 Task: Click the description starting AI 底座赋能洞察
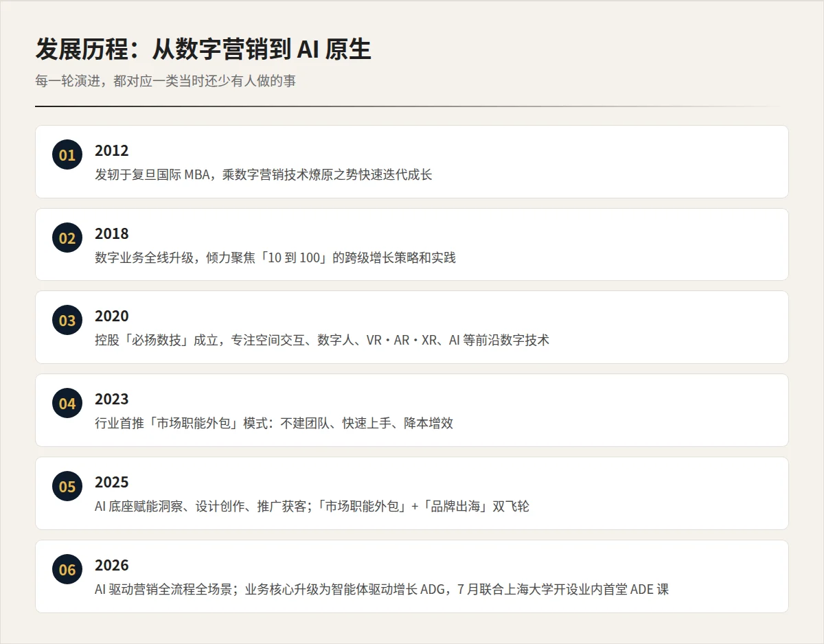[x=312, y=506]
